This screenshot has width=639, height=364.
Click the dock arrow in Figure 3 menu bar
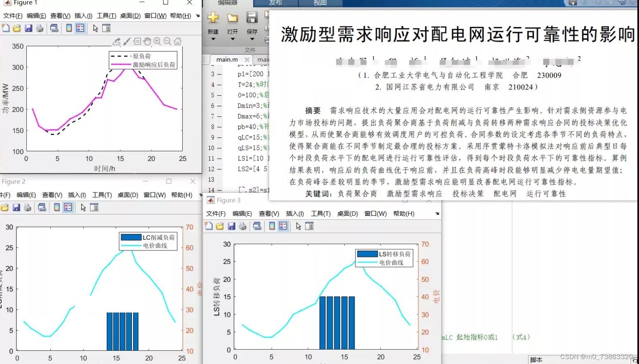pos(437,214)
